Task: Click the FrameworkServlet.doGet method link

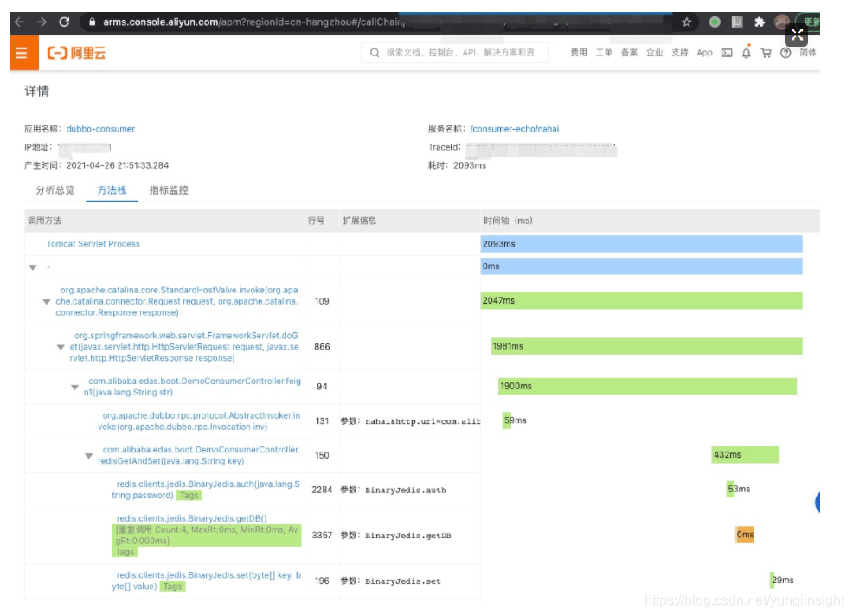Action: pyautogui.click(x=184, y=347)
